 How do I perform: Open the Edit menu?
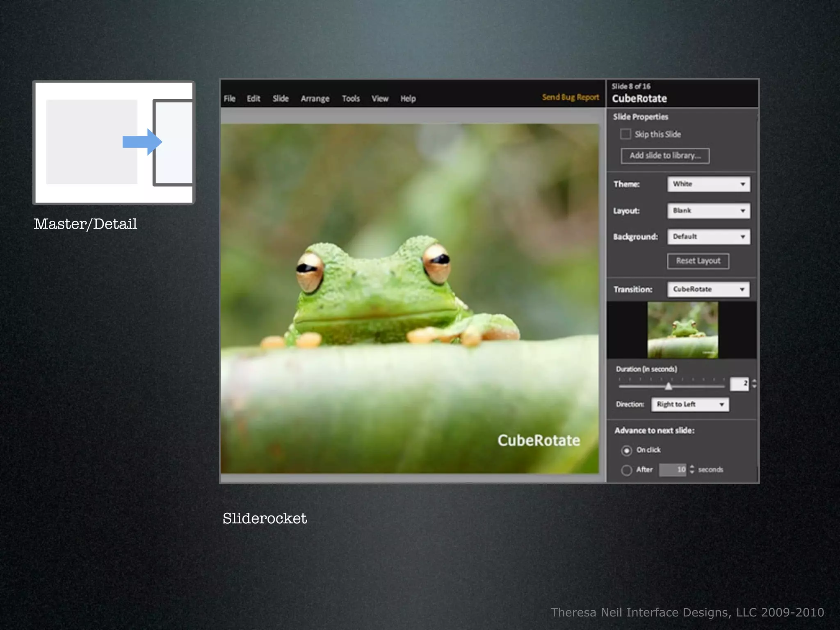coord(253,98)
